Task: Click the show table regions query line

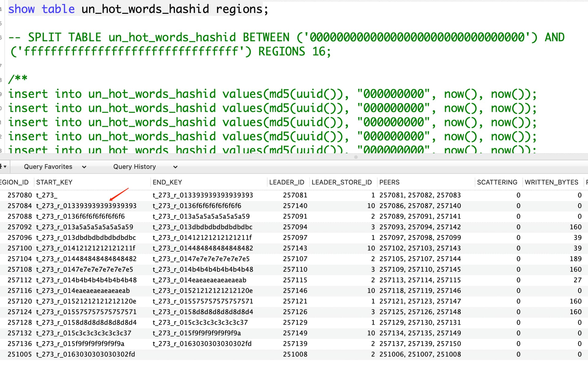Action: [138, 9]
